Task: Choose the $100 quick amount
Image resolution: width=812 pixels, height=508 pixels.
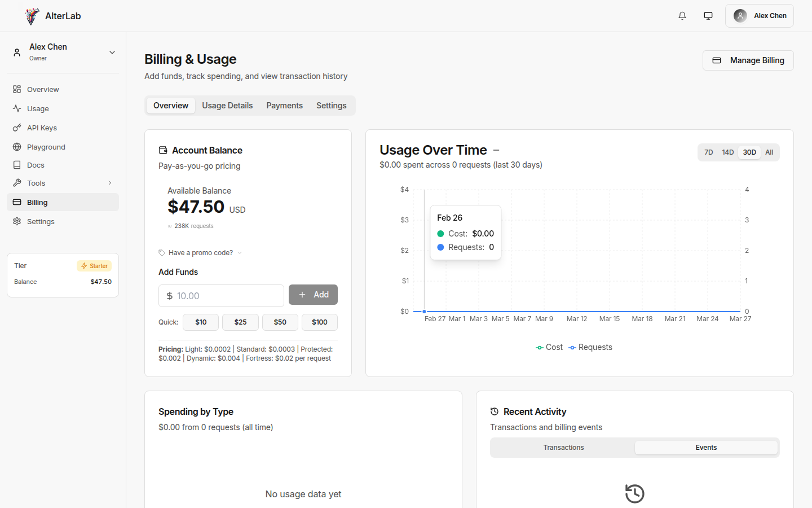Action: tap(320, 322)
